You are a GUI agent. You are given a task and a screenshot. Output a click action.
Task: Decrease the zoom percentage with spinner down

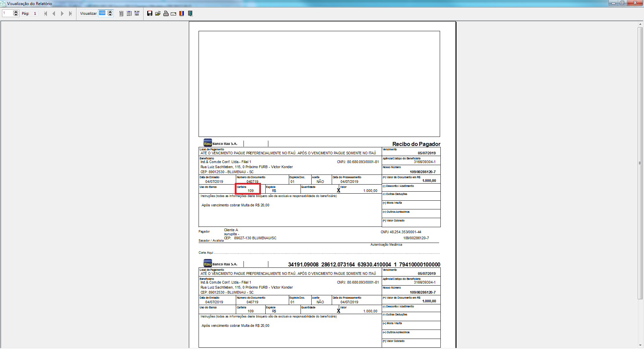(110, 15)
